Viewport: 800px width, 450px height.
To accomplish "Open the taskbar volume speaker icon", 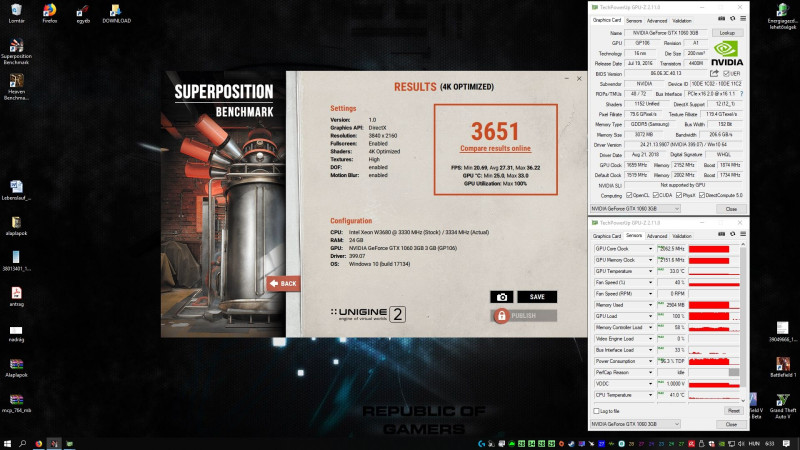I will pyautogui.click(x=741, y=444).
